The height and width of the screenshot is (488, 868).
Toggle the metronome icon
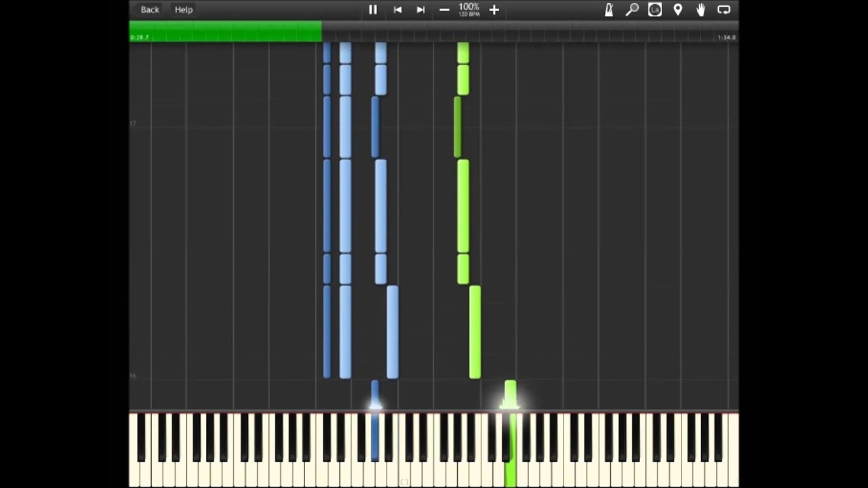click(609, 9)
